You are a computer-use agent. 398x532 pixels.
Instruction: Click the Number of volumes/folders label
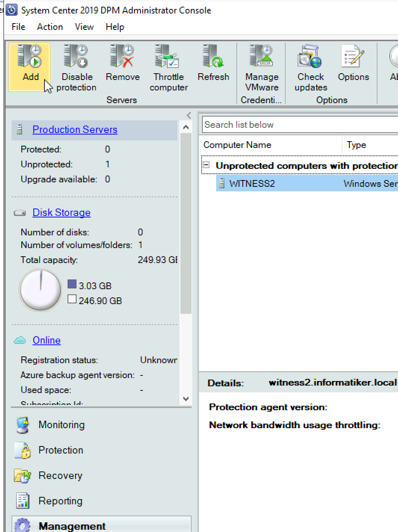(x=77, y=245)
